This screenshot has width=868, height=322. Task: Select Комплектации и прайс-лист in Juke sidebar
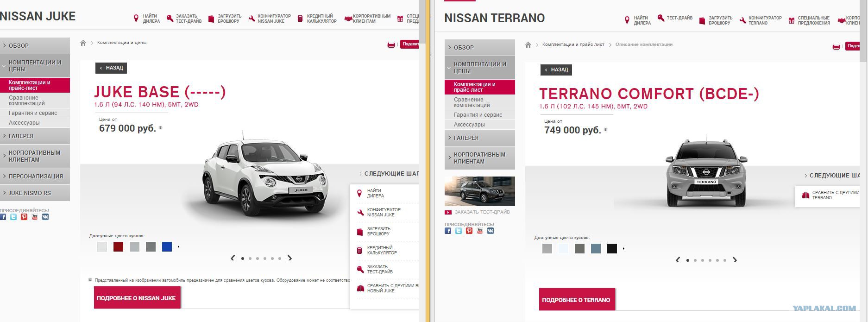[x=35, y=85]
